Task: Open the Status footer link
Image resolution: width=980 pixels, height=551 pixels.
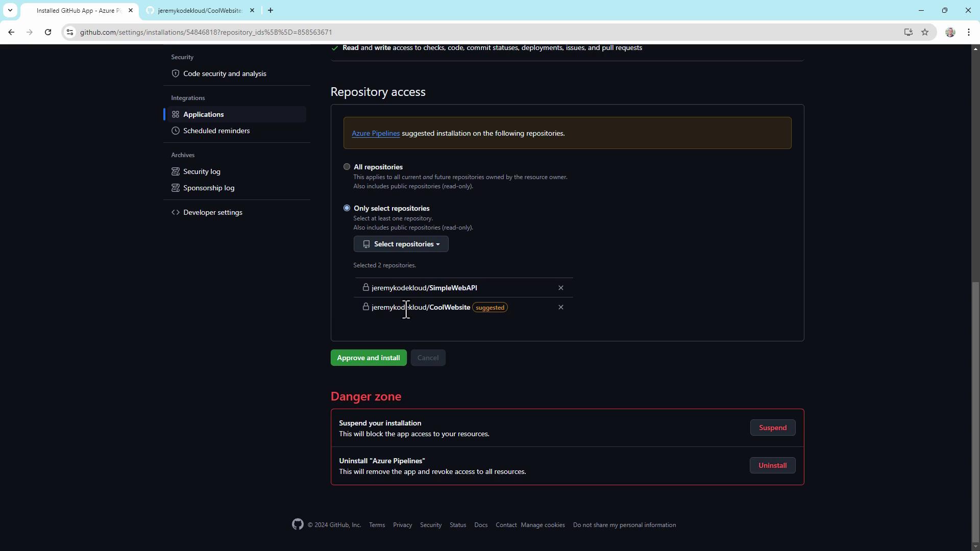Action: click(458, 525)
